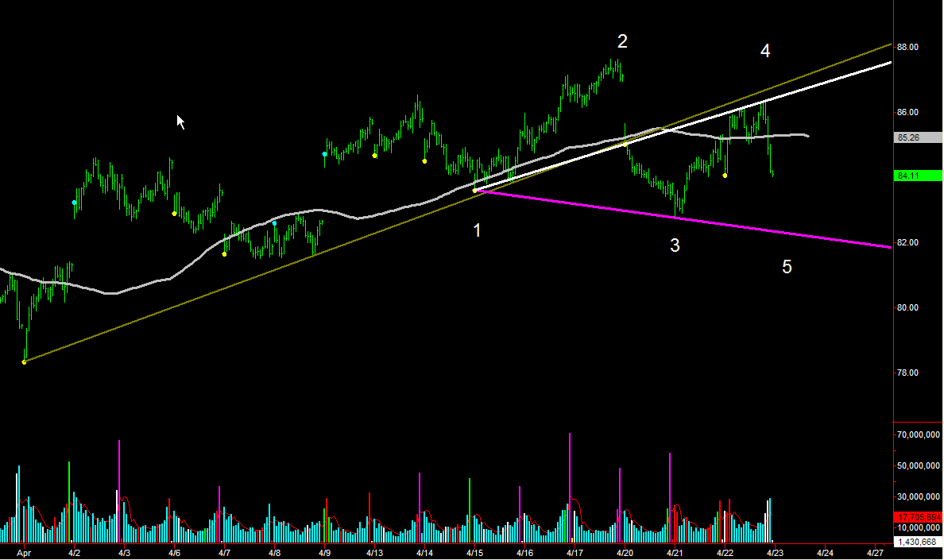Click the red 17,705,694 volume average tag
944x560 pixels.
pos(918,517)
